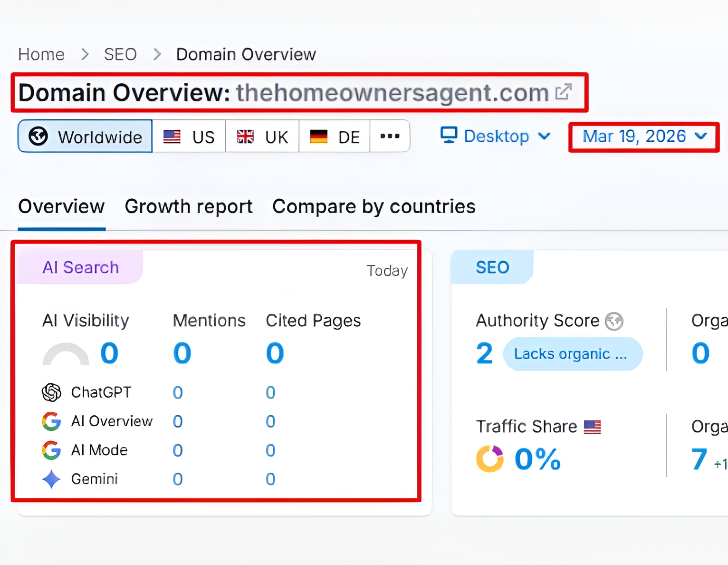Click the globe icon next to Authority Score
The height and width of the screenshot is (565, 728).
tap(614, 321)
